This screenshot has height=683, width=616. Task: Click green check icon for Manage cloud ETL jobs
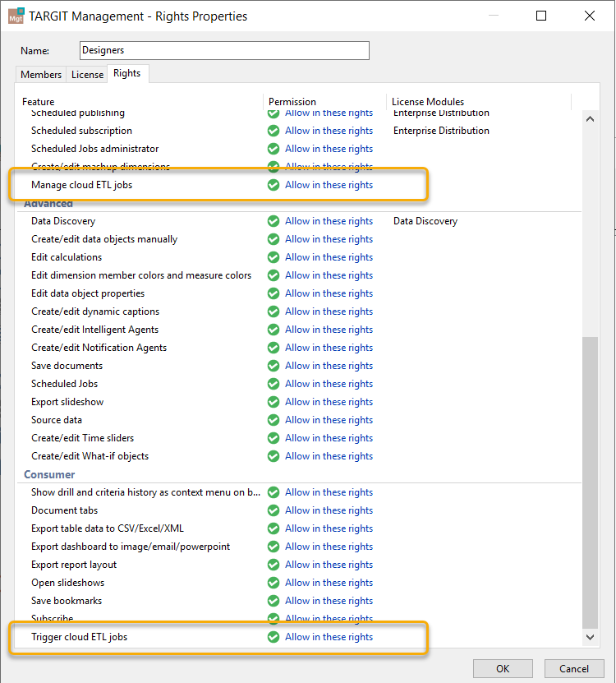point(274,185)
